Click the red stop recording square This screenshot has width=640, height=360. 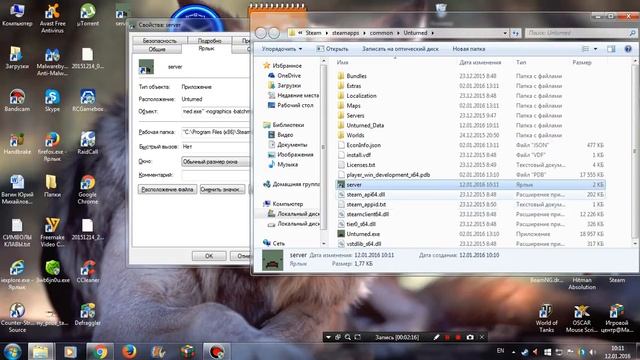(458, 337)
